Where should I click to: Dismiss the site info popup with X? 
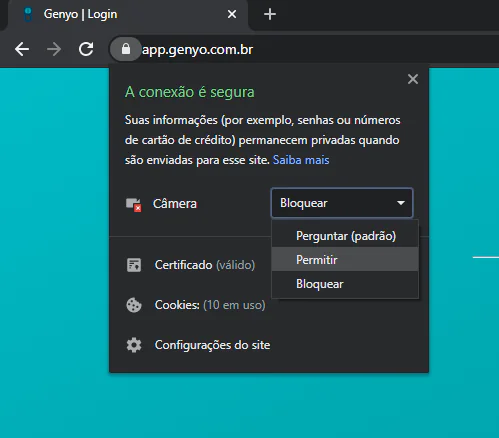[413, 79]
